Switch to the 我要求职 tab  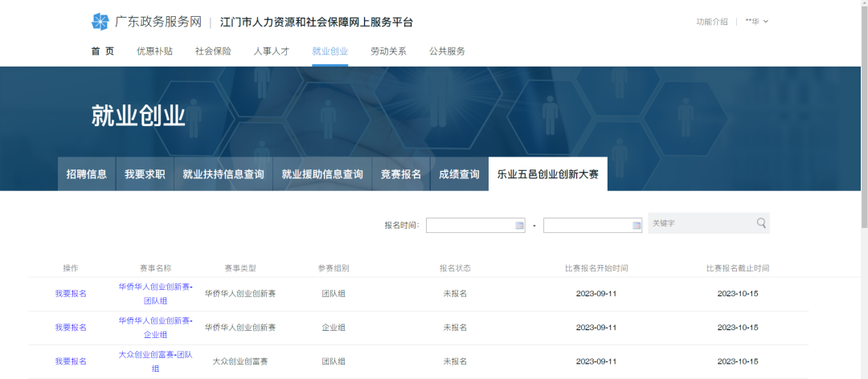pyautogui.click(x=145, y=174)
